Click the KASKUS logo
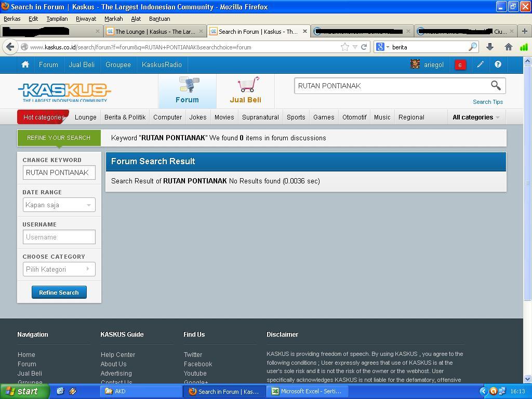The height and width of the screenshot is (399, 532). coord(64,92)
